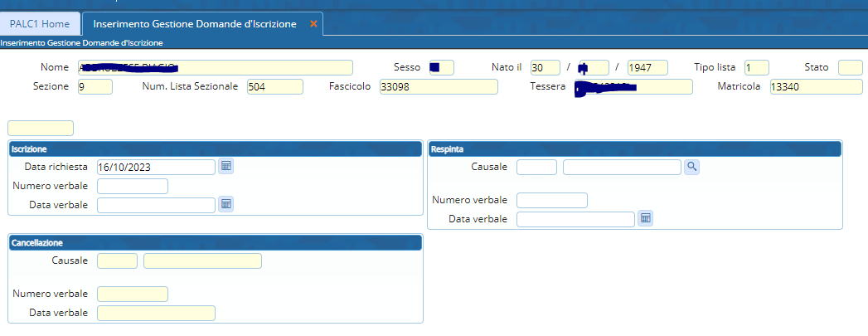Click the Stato field
The image size is (868, 336).
850,67
